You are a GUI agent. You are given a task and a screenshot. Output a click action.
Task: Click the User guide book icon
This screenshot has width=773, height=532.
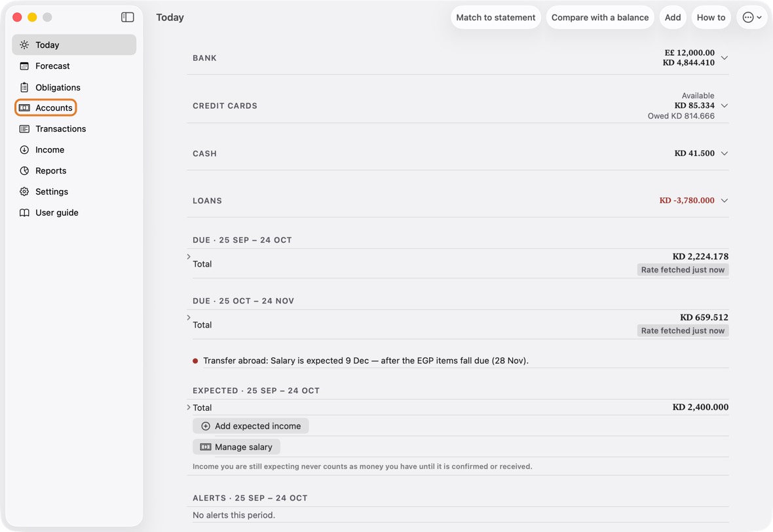tap(24, 212)
